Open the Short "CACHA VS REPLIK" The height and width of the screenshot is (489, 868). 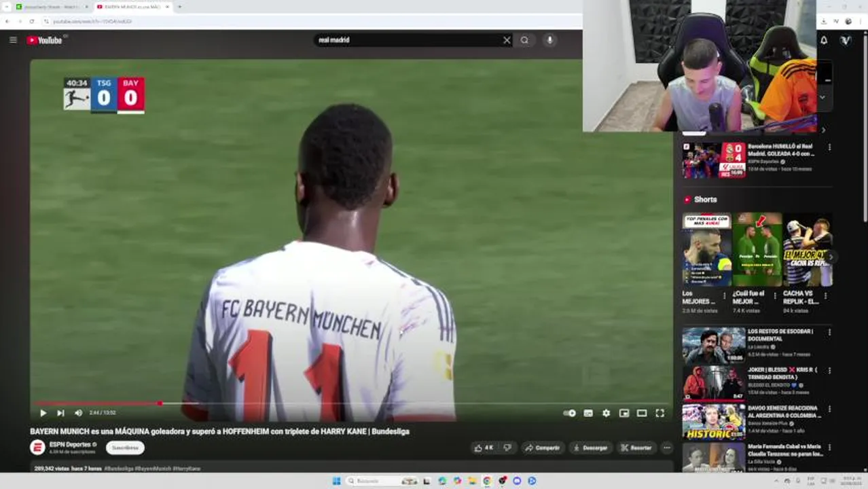(x=807, y=249)
